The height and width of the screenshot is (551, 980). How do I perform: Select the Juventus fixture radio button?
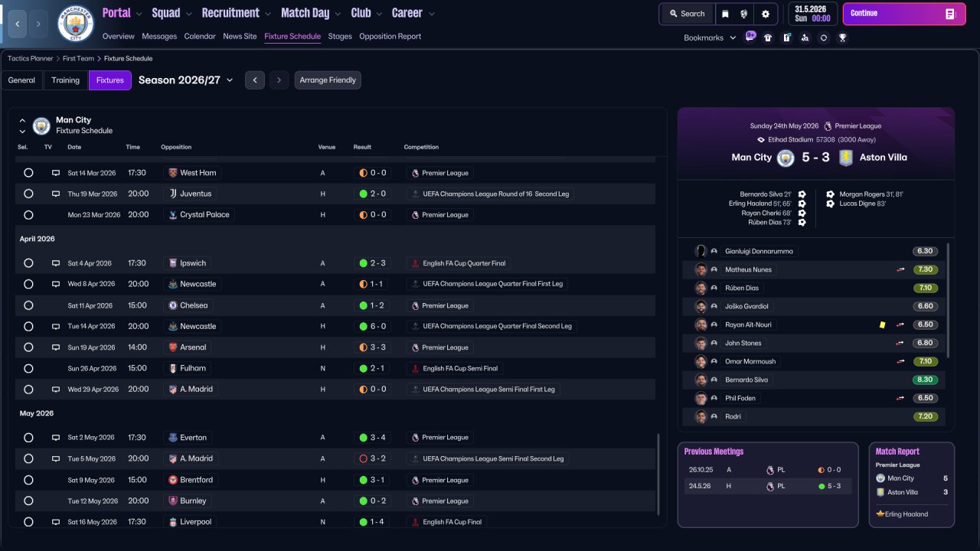point(28,194)
